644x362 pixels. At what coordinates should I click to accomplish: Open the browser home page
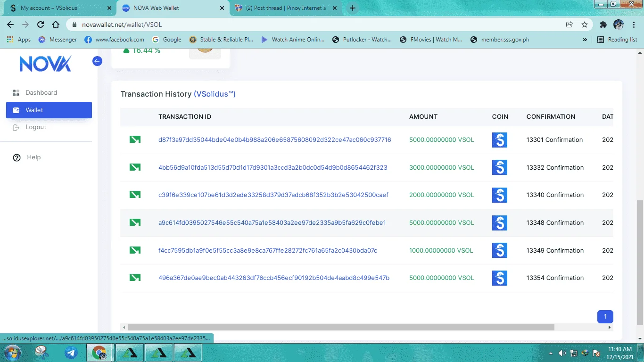(x=56, y=25)
